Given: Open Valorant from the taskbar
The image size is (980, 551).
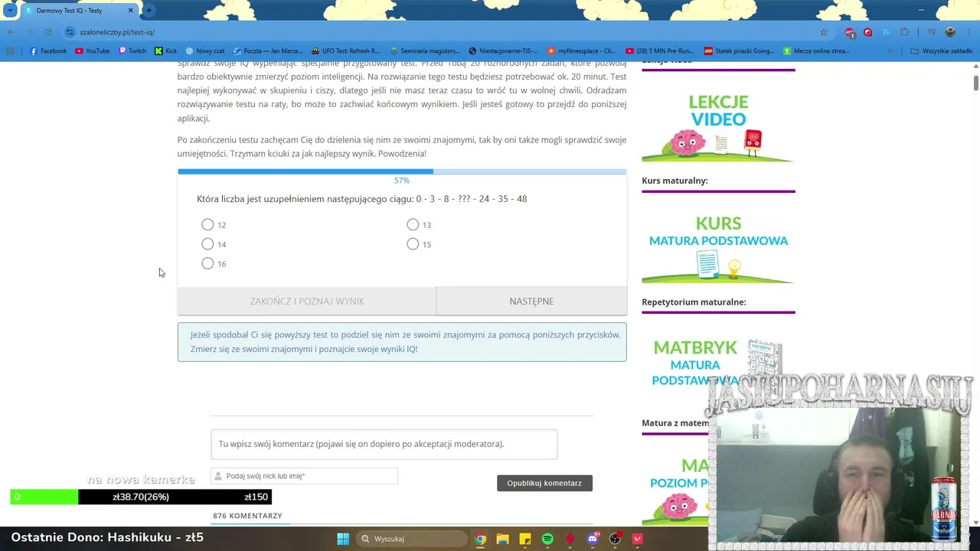Looking at the screenshot, I should tap(638, 539).
